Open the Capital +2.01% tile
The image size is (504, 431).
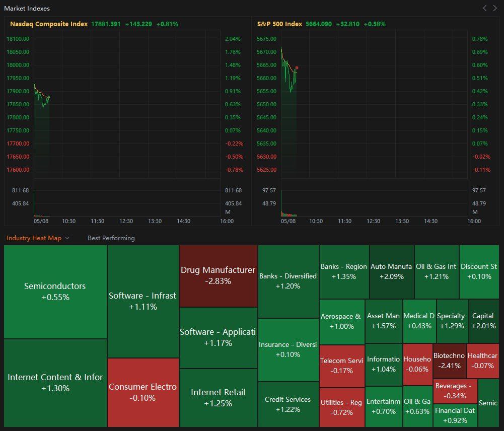point(484,321)
